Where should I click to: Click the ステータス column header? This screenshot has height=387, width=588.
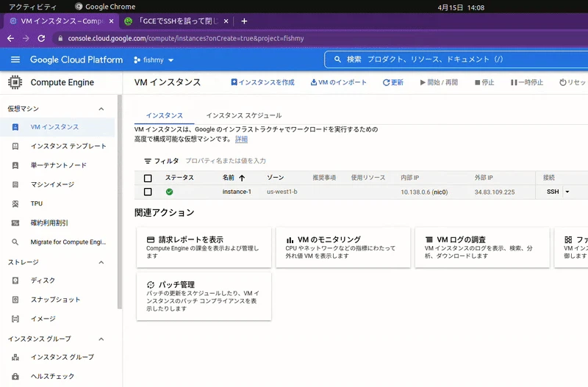[179, 178]
